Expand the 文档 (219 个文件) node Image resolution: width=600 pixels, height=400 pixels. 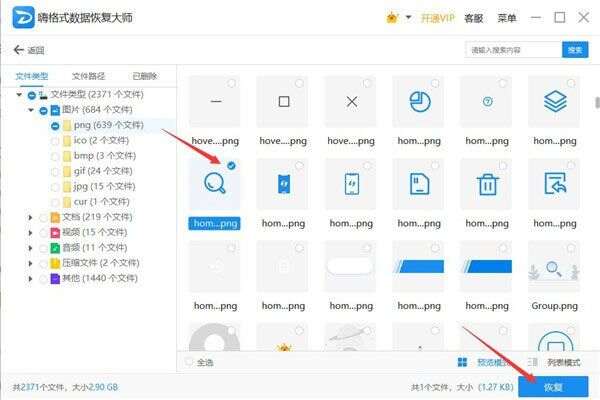[x=28, y=217]
